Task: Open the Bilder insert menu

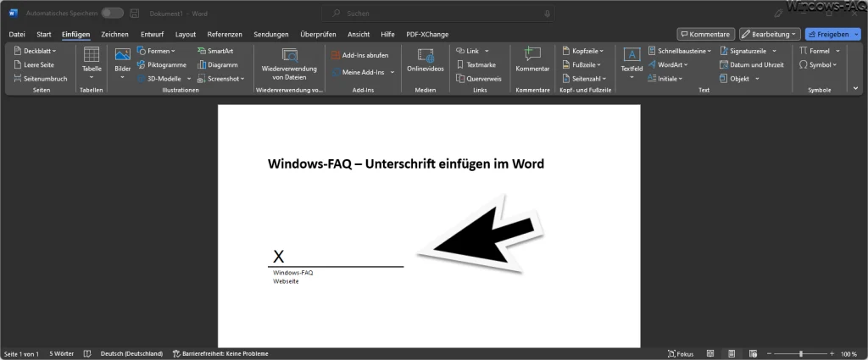Action: click(x=122, y=63)
